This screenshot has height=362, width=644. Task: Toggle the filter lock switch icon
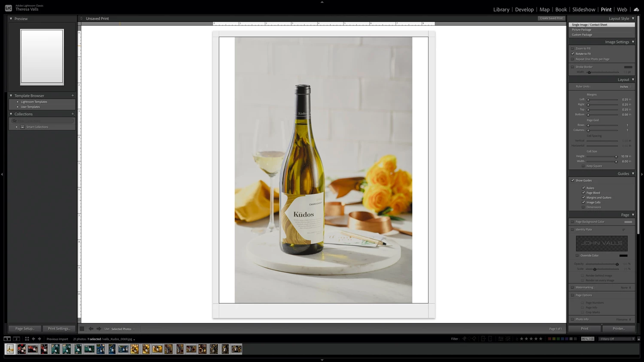(x=639, y=339)
